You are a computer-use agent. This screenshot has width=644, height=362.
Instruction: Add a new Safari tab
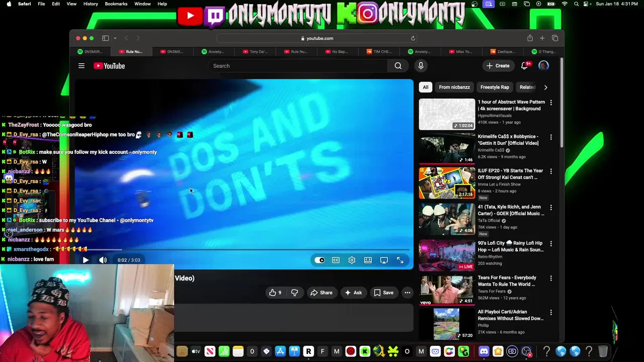click(x=542, y=38)
